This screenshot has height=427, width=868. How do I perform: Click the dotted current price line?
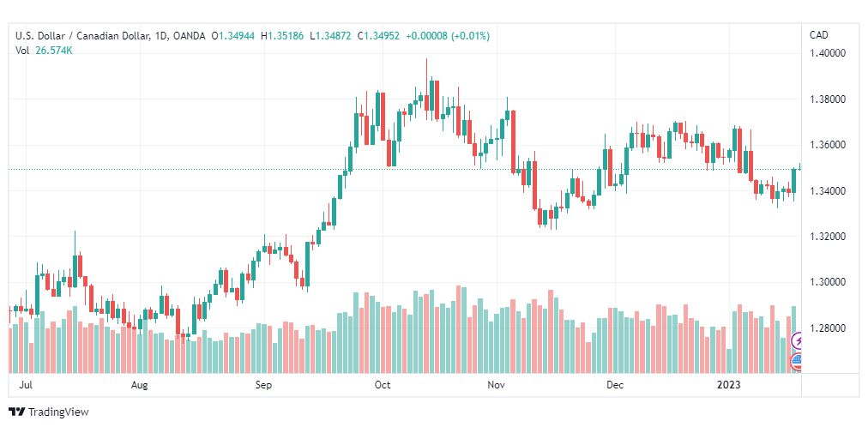(405, 169)
